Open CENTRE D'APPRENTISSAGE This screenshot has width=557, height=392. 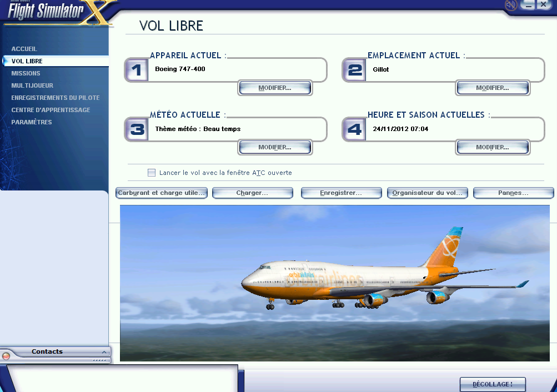pos(51,110)
